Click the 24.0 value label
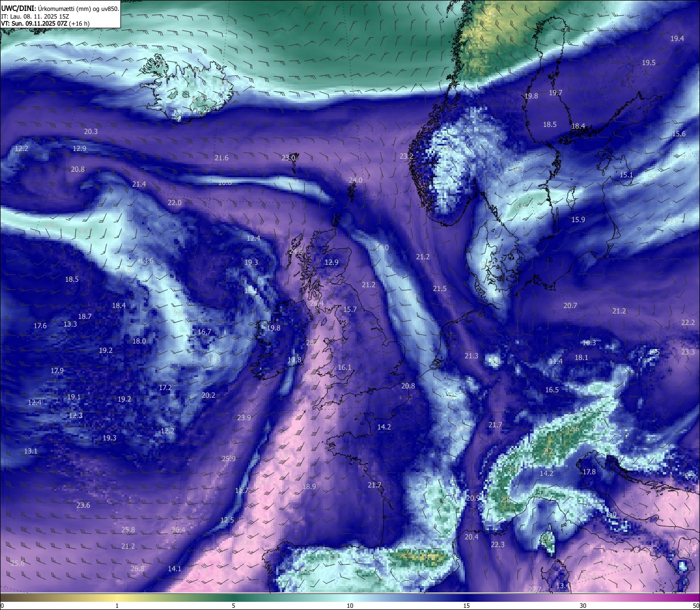Image resolution: width=700 pixels, height=610 pixels. point(355,181)
